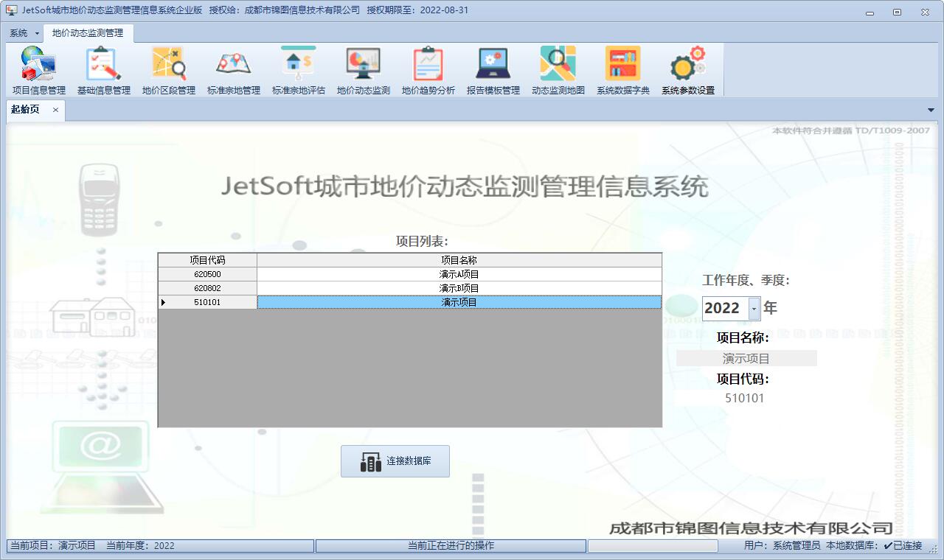This screenshot has width=944, height=560.
Task: Select project code cell 510101
Action: point(207,302)
